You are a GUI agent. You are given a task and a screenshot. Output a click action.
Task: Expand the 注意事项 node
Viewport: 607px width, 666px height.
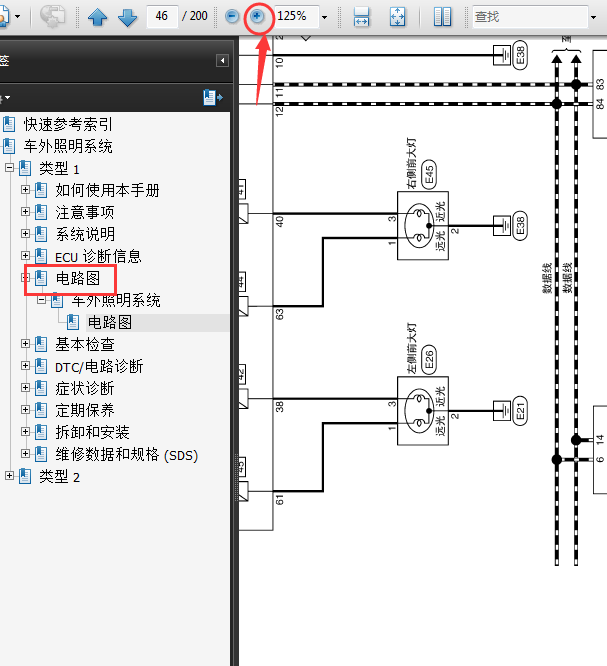click(x=25, y=212)
